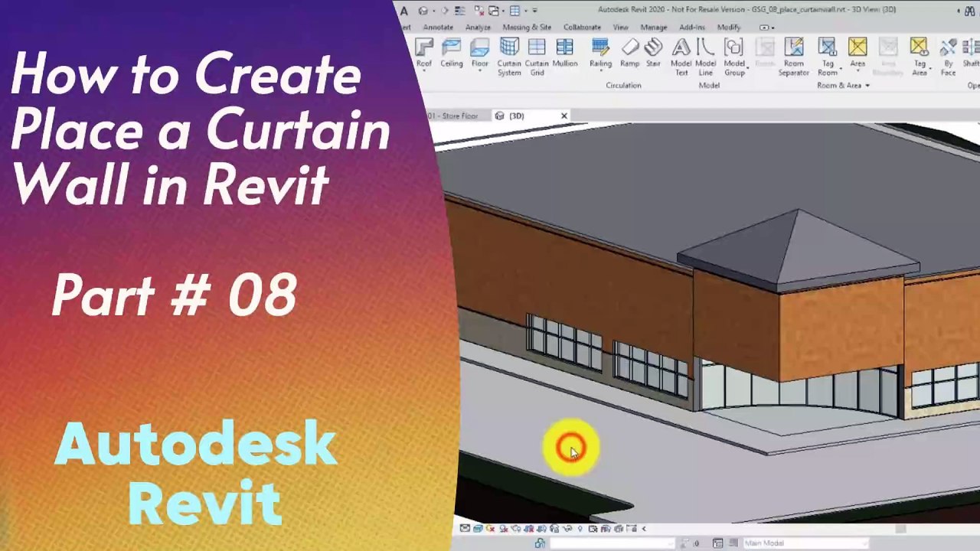Select the Floor tool

479,54
